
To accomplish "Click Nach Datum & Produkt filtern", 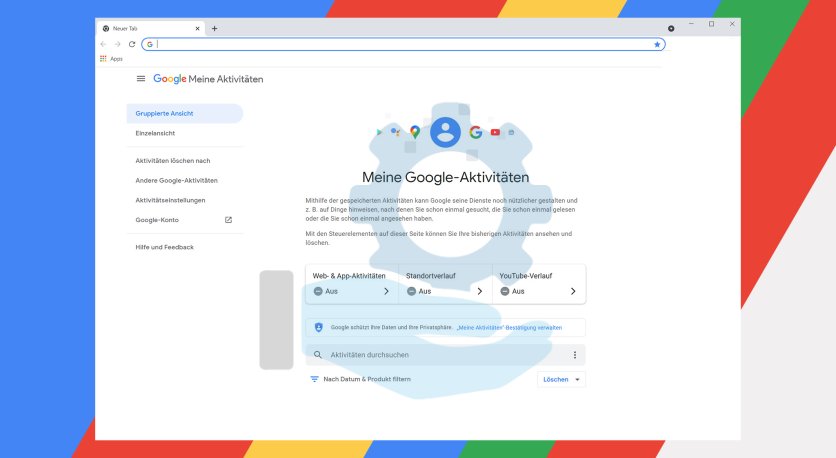I will (367, 379).
